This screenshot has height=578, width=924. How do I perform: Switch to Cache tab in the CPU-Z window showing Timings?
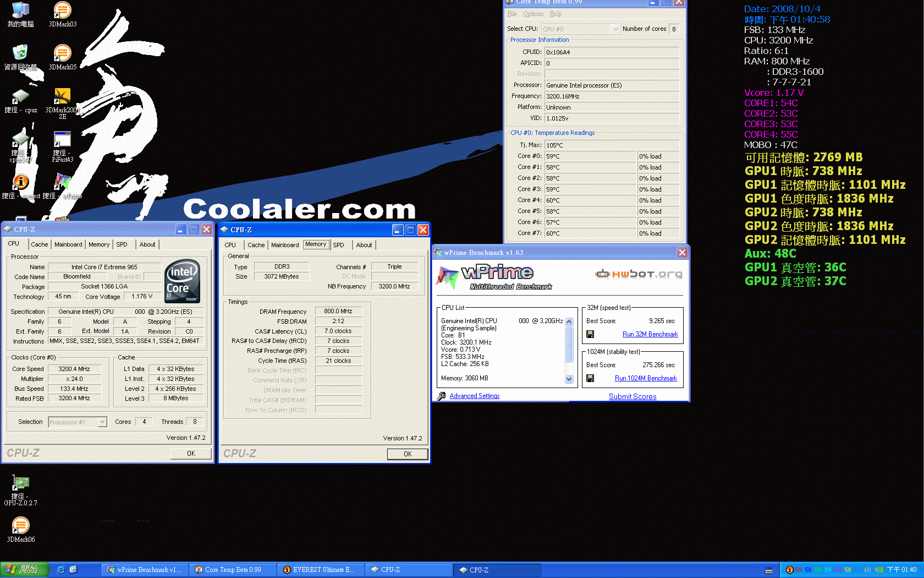pyautogui.click(x=256, y=245)
